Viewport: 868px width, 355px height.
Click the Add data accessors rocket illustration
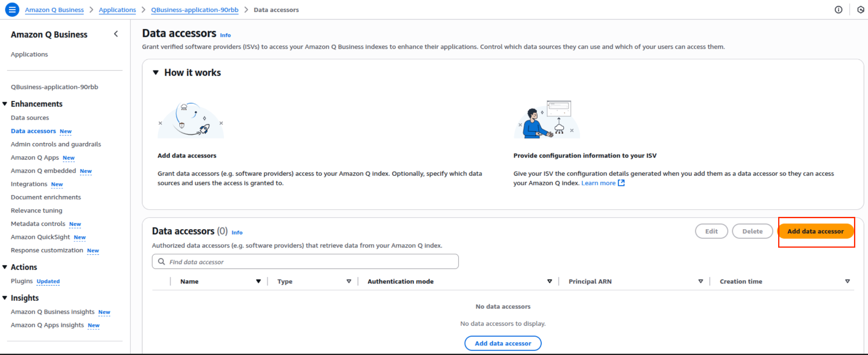tap(191, 119)
